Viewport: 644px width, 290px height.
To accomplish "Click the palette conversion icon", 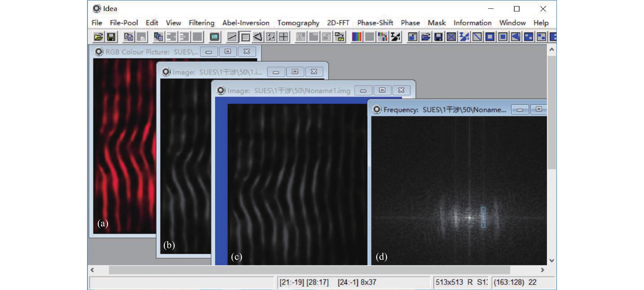I will coord(383,37).
